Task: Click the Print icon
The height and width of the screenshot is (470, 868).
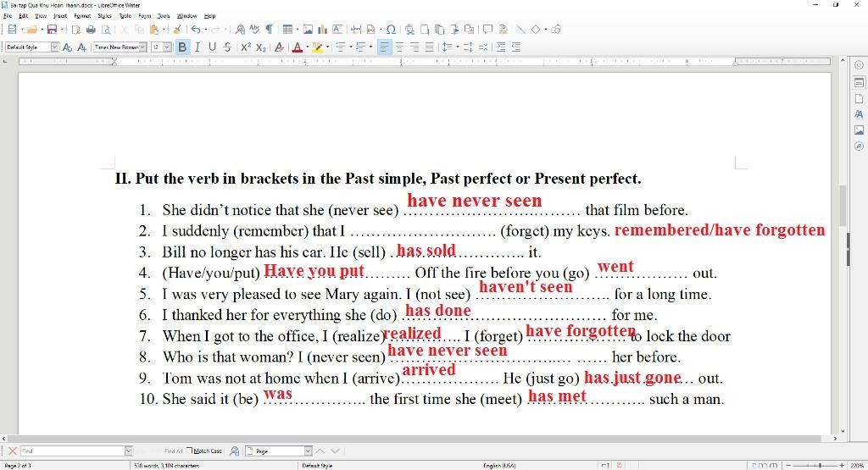Action: point(91,30)
